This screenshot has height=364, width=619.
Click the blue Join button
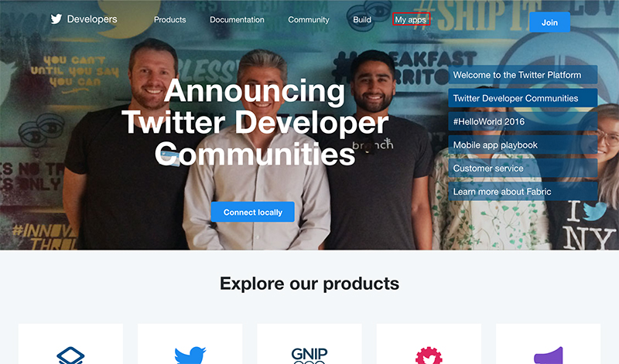(x=549, y=22)
